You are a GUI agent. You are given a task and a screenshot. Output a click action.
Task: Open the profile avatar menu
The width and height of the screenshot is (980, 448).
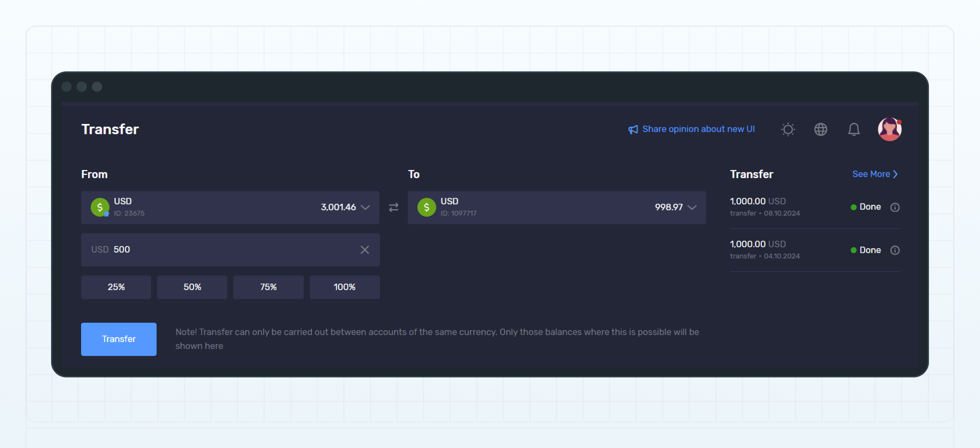tap(889, 130)
